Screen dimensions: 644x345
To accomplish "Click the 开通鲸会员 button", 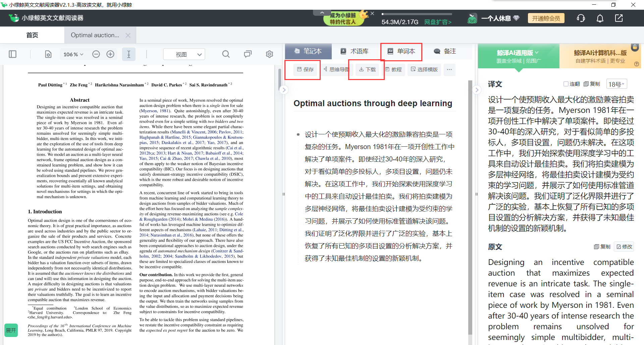I will pyautogui.click(x=546, y=18).
